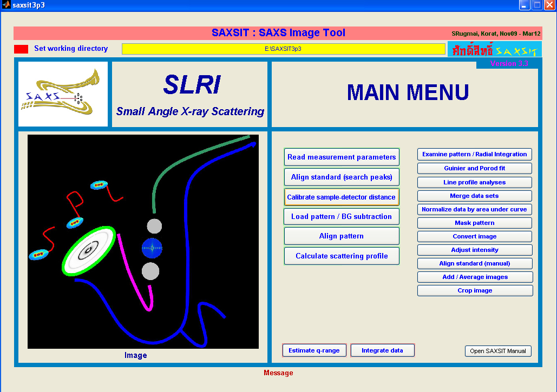Viewport: 557px width, 392px height.
Task: Click Estimate q-range button
Action: click(314, 350)
